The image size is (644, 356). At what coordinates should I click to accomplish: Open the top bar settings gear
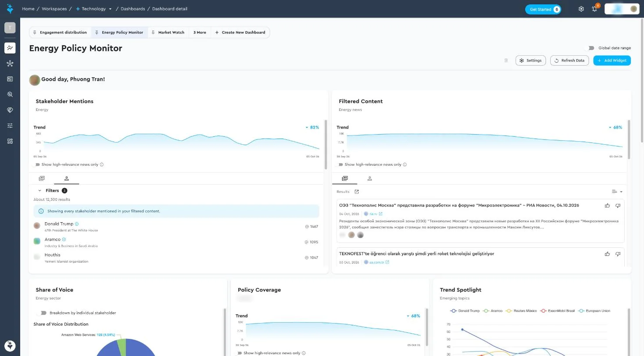(x=581, y=9)
